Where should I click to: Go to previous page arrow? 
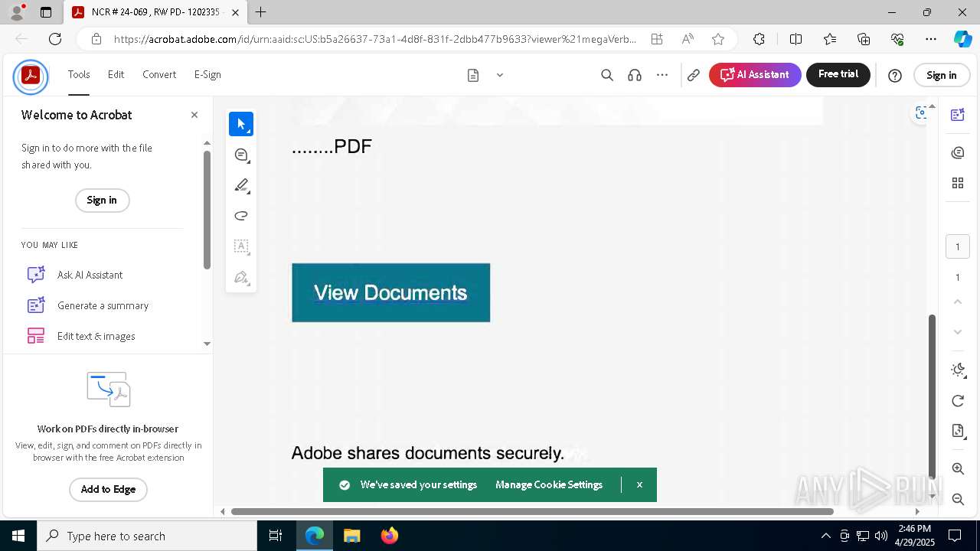pyautogui.click(x=958, y=302)
